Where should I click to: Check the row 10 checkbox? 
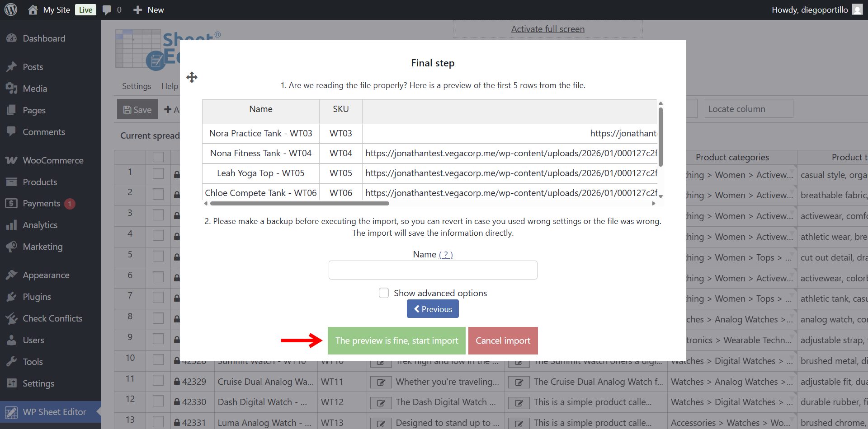[158, 359]
